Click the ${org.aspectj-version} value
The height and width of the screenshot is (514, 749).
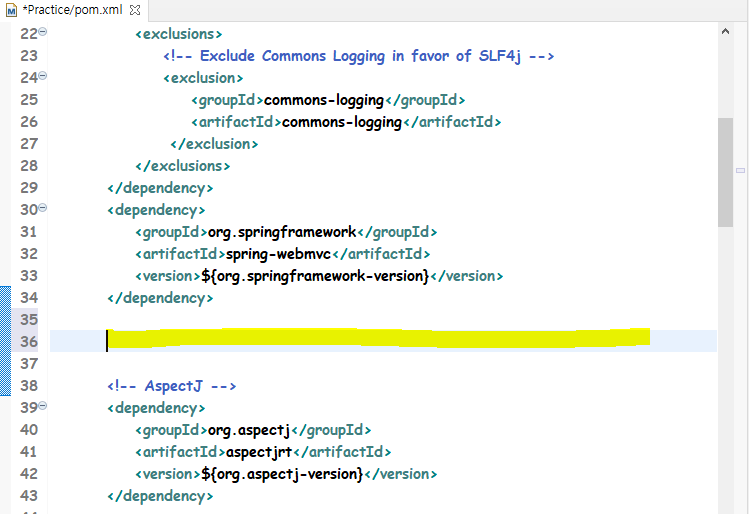coord(282,474)
